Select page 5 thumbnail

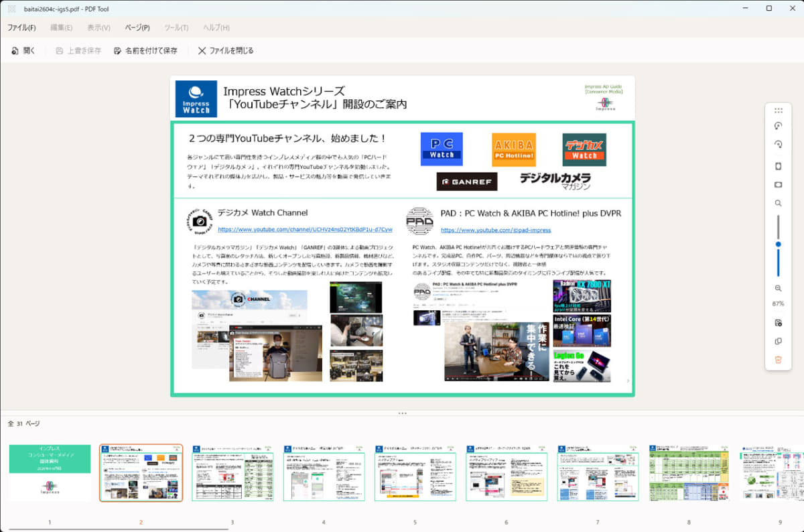click(x=415, y=472)
